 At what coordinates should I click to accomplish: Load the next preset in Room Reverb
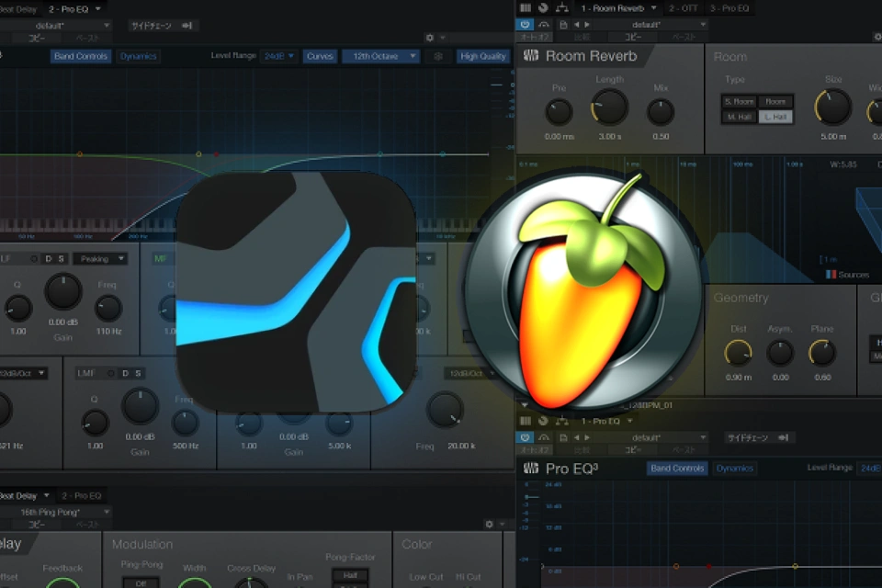(x=587, y=25)
